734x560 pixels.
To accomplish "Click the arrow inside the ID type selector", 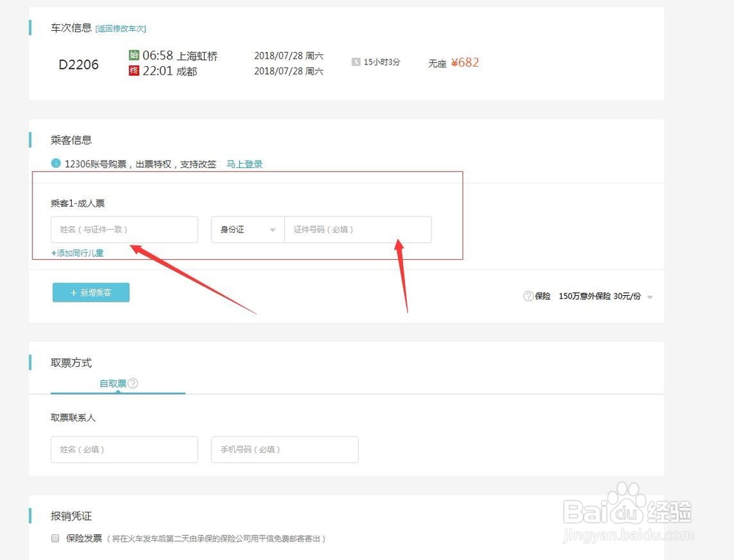I will (x=272, y=230).
